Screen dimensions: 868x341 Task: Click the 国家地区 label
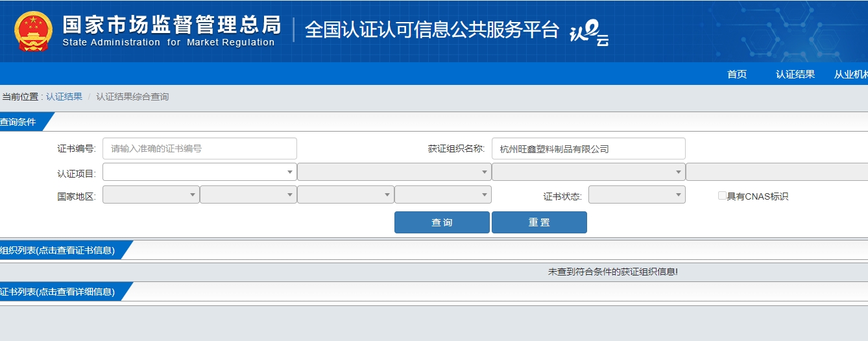click(77, 196)
